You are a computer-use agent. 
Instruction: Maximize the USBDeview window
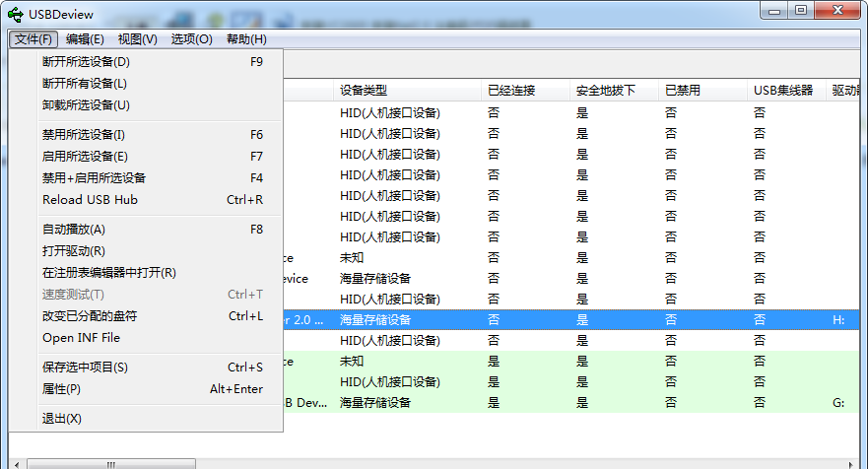point(801,11)
